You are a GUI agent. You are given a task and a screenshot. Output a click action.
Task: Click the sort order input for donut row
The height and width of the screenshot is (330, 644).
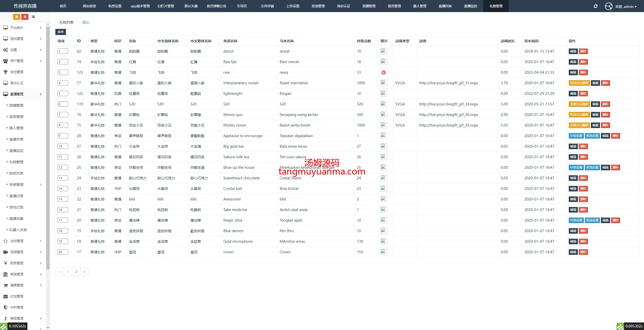(x=63, y=51)
